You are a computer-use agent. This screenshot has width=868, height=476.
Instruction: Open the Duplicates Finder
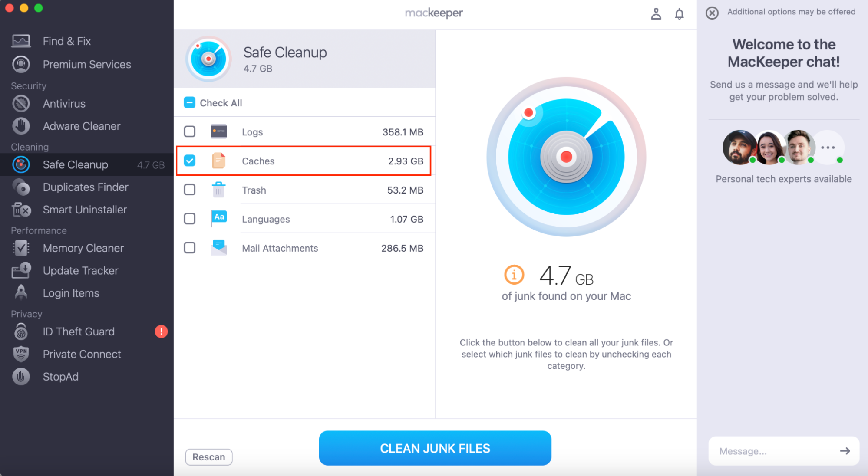tap(86, 187)
